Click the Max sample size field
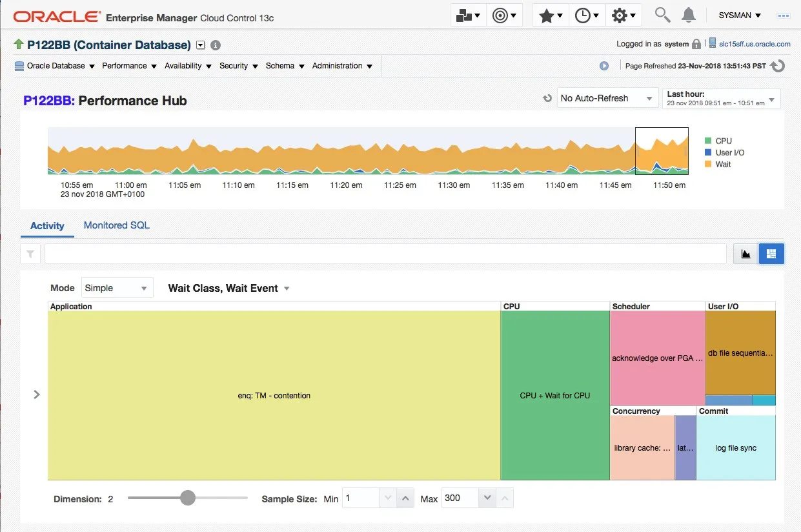Viewport: 801px width, 532px height. tap(460, 498)
